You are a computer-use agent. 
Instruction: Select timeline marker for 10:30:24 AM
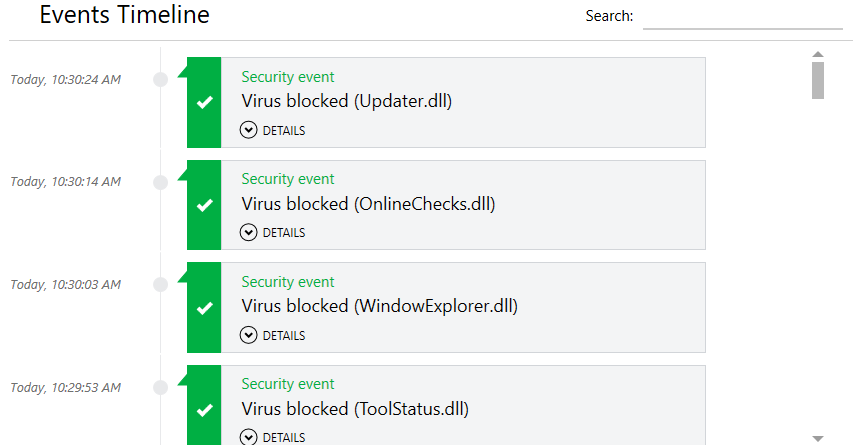160,80
